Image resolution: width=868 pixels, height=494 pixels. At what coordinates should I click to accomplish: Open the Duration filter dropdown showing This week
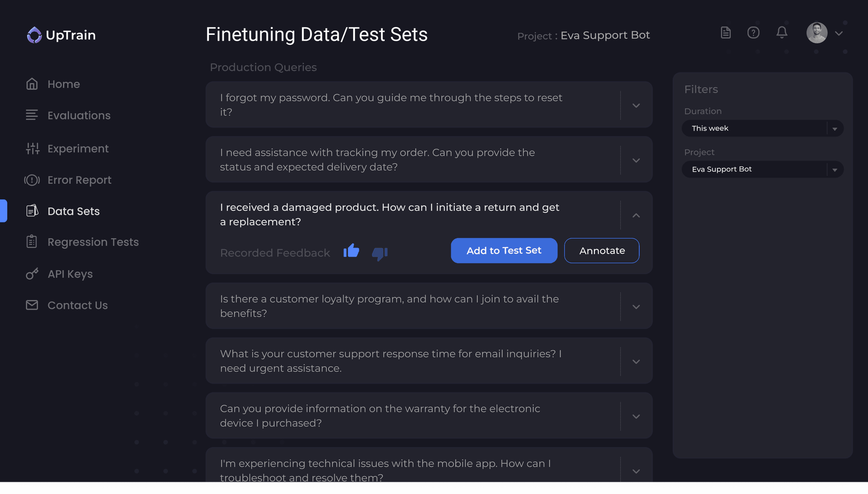(x=762, y=128)
